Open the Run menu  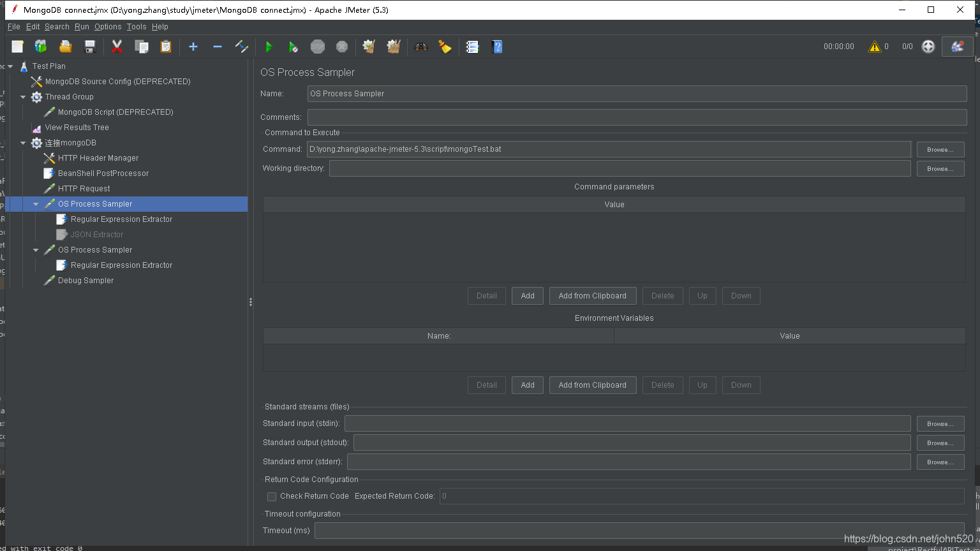click(82, 27)
